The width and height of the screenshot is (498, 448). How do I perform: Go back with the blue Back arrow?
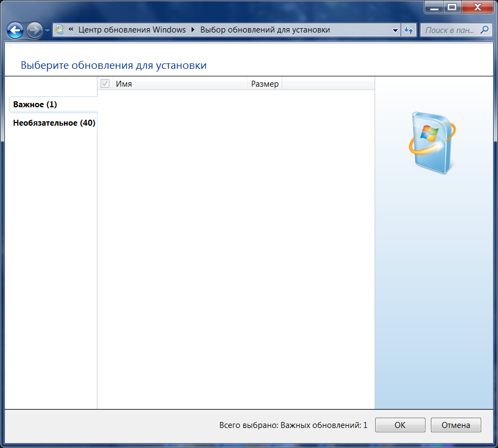click(15, 30)
